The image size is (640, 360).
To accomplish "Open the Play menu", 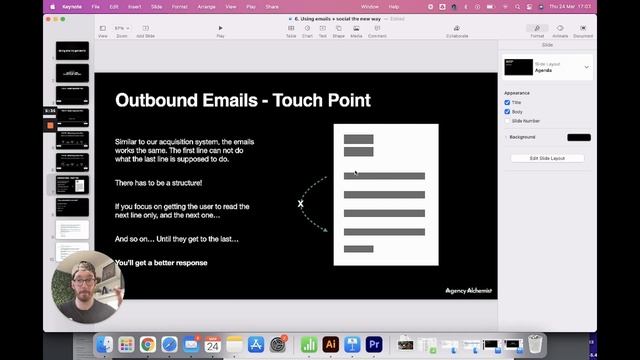I will [x=251, y=7].
